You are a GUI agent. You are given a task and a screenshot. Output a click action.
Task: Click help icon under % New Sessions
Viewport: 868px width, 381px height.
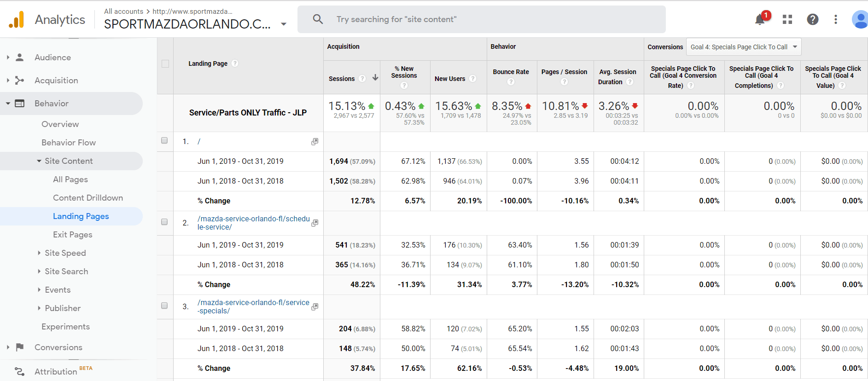[404, 86]
